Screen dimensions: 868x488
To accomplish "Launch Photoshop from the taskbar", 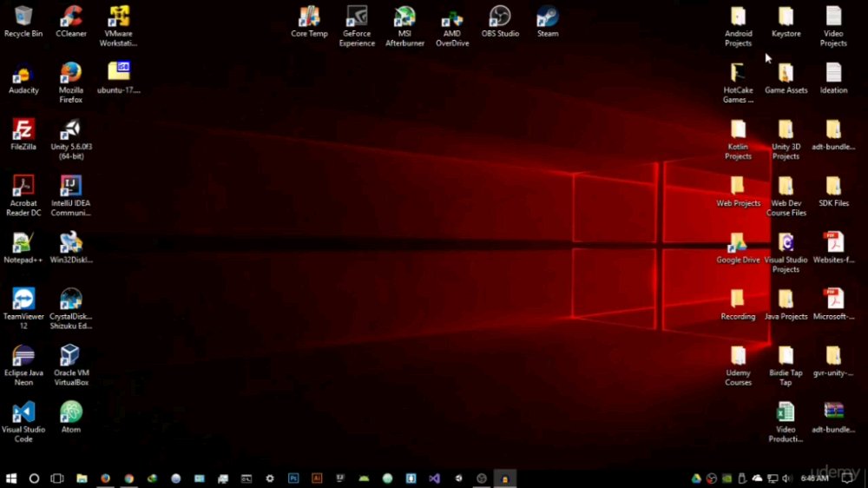I will pyautogui.click(x=293, y=478).
